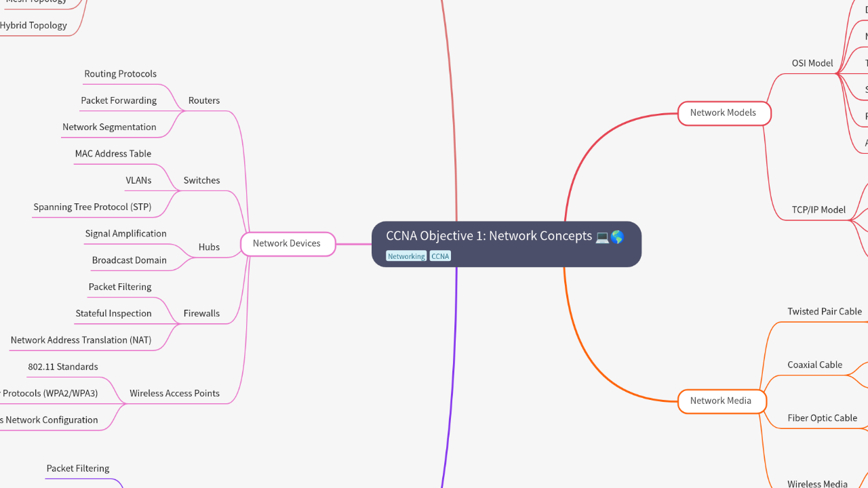Image resolution: width=868 pixels, height=488 pixels.
Task: Click Packet Filtering under Firewalls
Action: click(120, 287)
